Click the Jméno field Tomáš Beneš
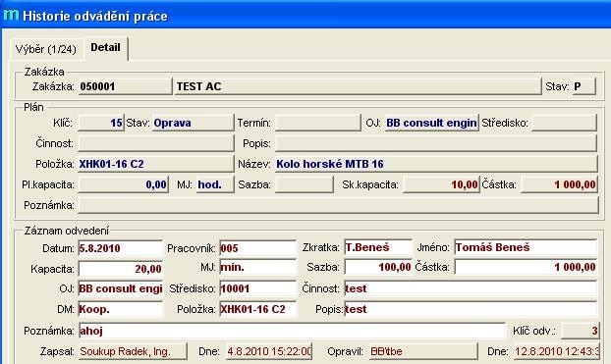The height and width of the screenshot is (364, 611). (526, 247)
